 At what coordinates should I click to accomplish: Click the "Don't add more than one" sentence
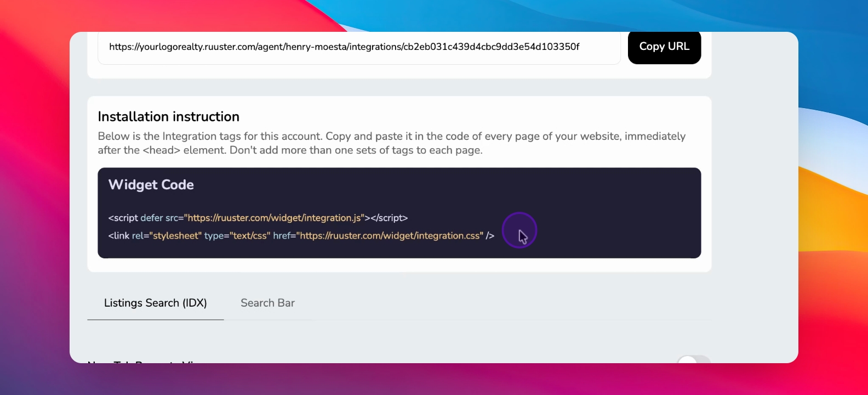pyautogui.click(x=356, y=150)
